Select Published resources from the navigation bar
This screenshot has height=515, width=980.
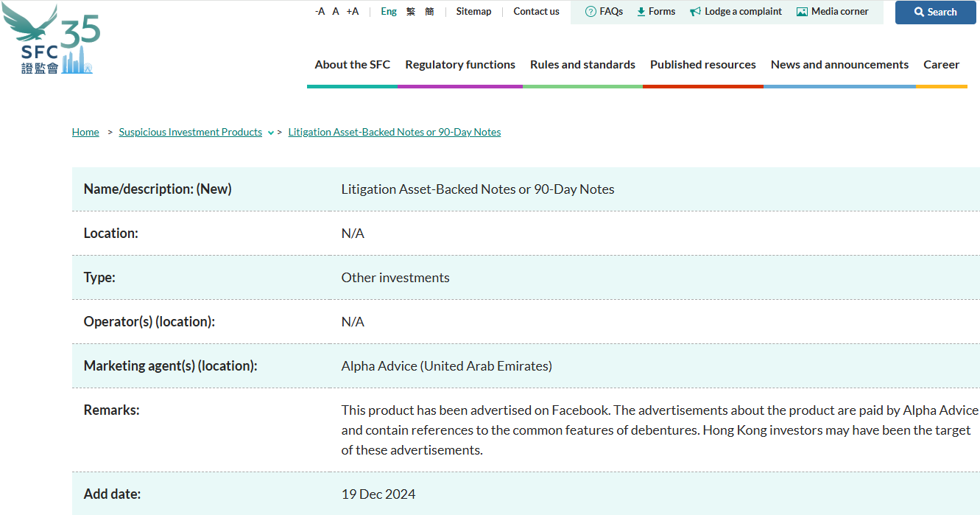(x=702, y=65)
